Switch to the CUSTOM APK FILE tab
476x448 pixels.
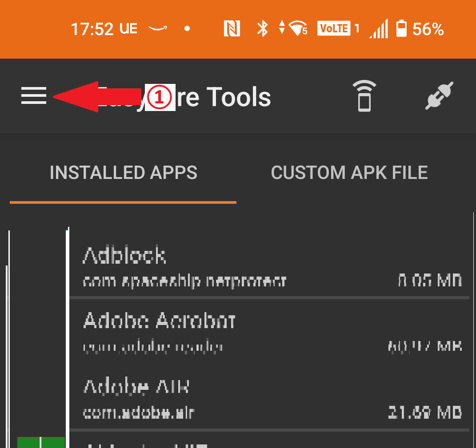[349, 172]
